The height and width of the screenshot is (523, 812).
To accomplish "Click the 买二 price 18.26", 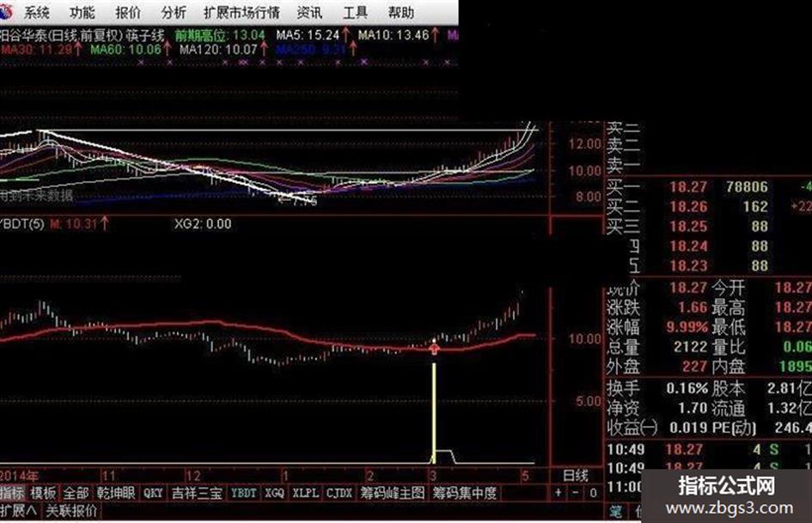I will [x=688, y=207].
